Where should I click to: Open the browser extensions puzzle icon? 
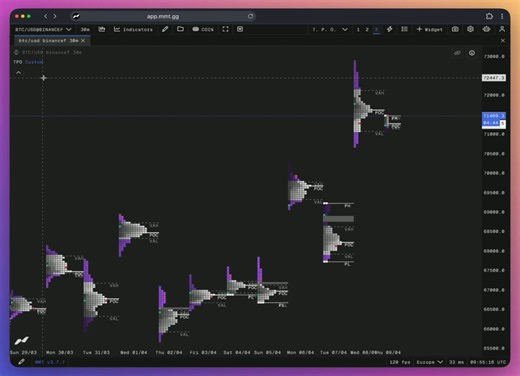pyautogui.click(x=489, y=16)
